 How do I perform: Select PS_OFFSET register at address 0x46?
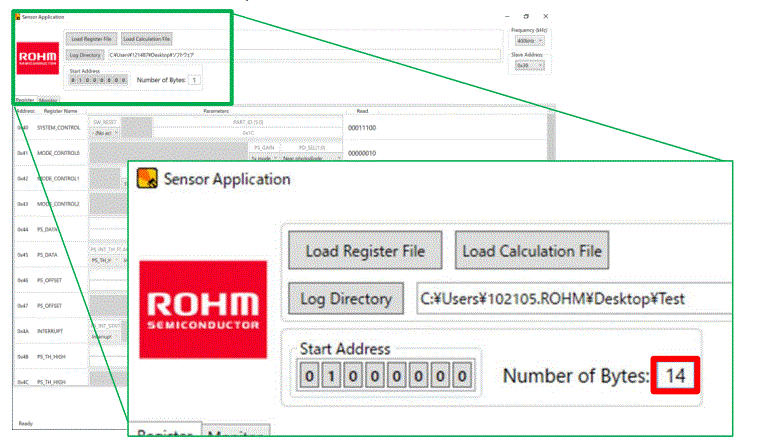point(49,280)
